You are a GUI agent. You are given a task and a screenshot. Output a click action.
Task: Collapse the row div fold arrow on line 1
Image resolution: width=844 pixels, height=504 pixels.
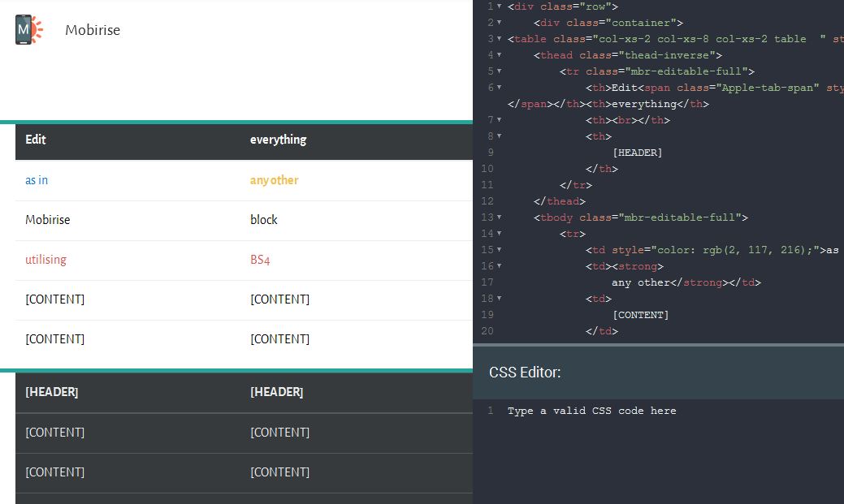pos(498,6)
